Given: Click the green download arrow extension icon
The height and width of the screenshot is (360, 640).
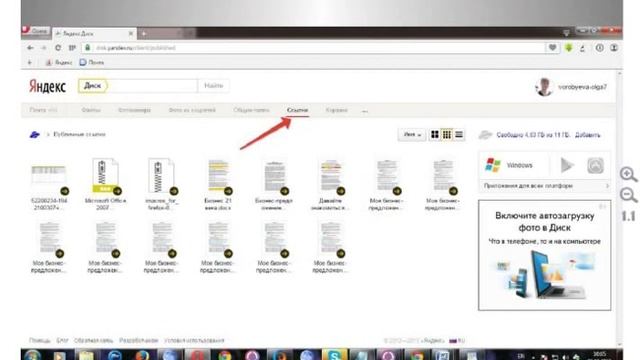Looking at the screenshot, I should 569,48.
